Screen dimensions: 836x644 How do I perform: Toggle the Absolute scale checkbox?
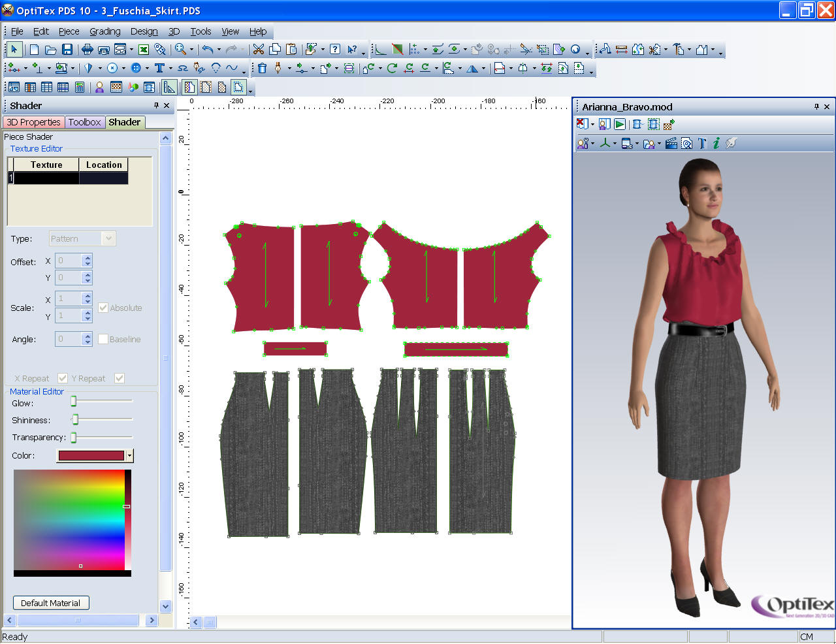tap(103, 308)
